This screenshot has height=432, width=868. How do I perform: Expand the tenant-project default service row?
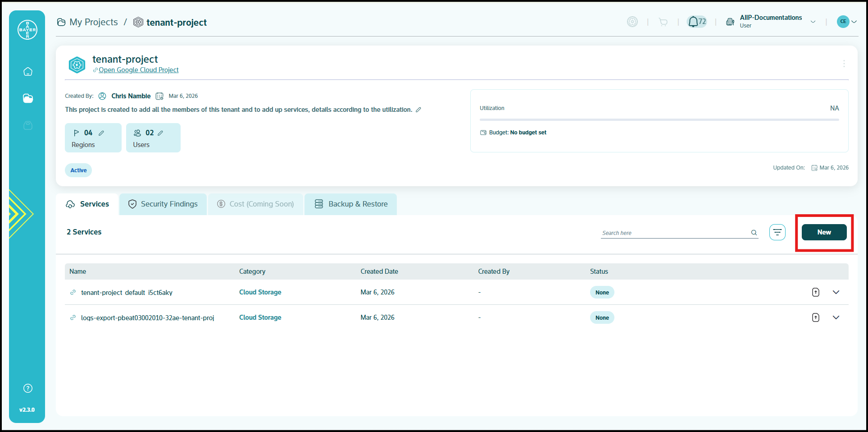pyautogui.click(x=836, y=292)
